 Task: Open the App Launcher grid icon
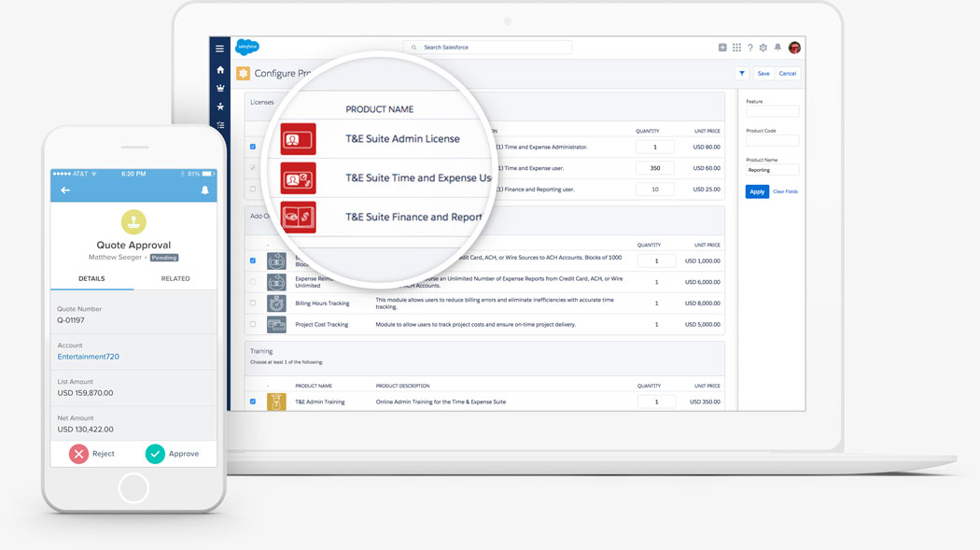coord(737,48)
